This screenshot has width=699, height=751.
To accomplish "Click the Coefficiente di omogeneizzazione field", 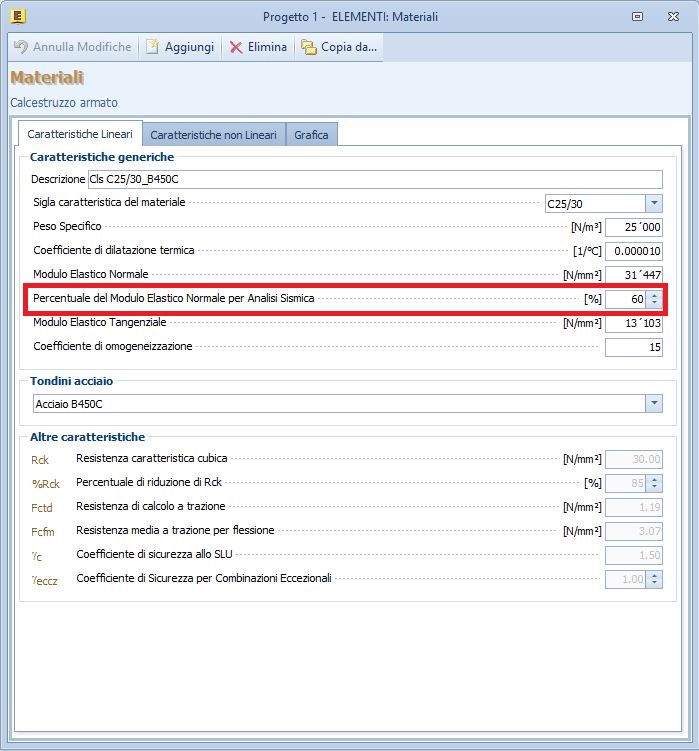I will point(633,347).
